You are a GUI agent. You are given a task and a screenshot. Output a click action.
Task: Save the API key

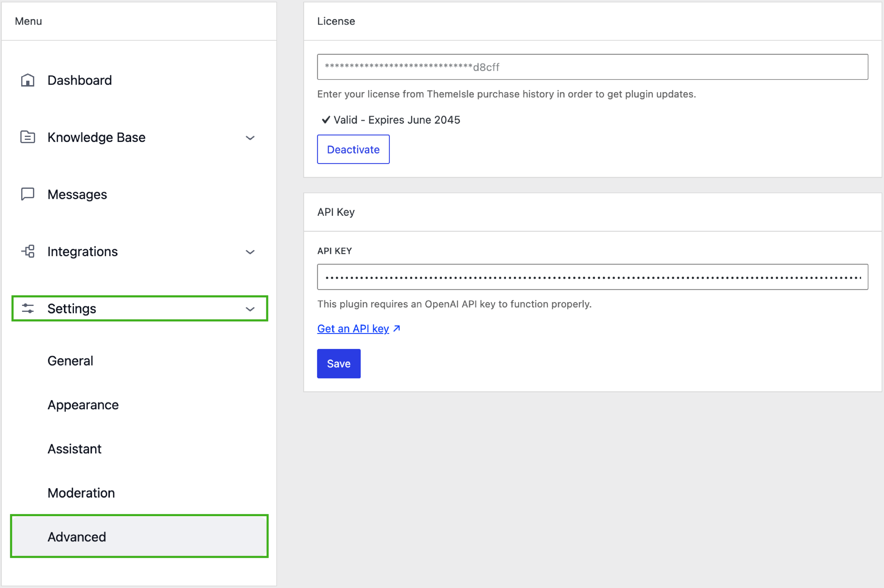(x=339, y=363)
